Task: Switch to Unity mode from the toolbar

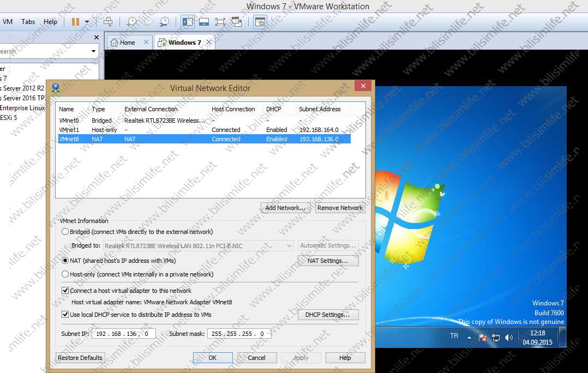Action: coord(237,22)
